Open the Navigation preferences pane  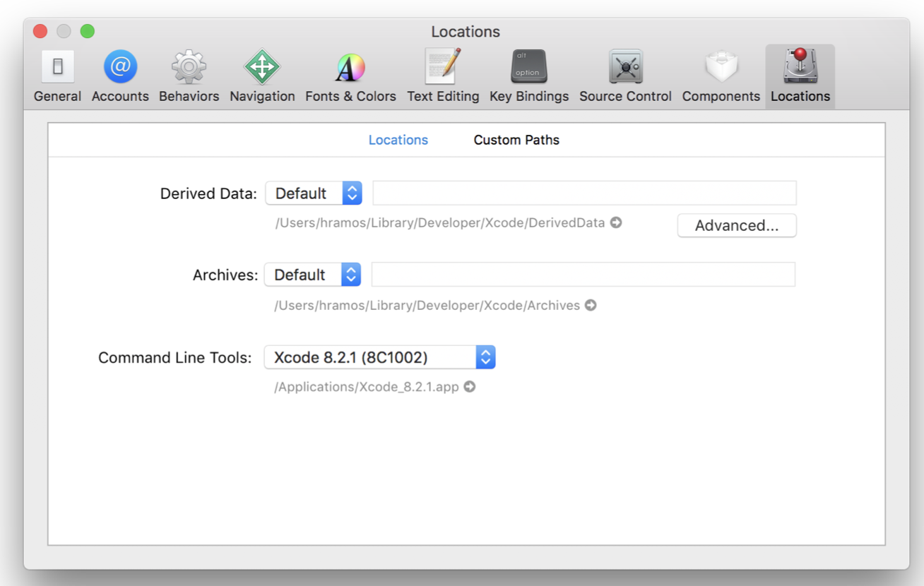tap(262, 77)
